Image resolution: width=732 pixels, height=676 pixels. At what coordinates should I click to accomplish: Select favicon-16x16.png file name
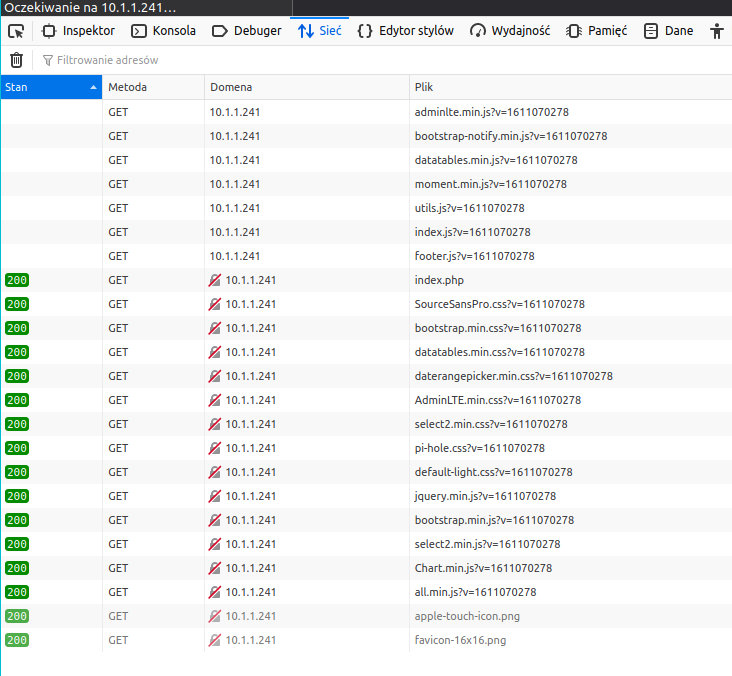460,640
